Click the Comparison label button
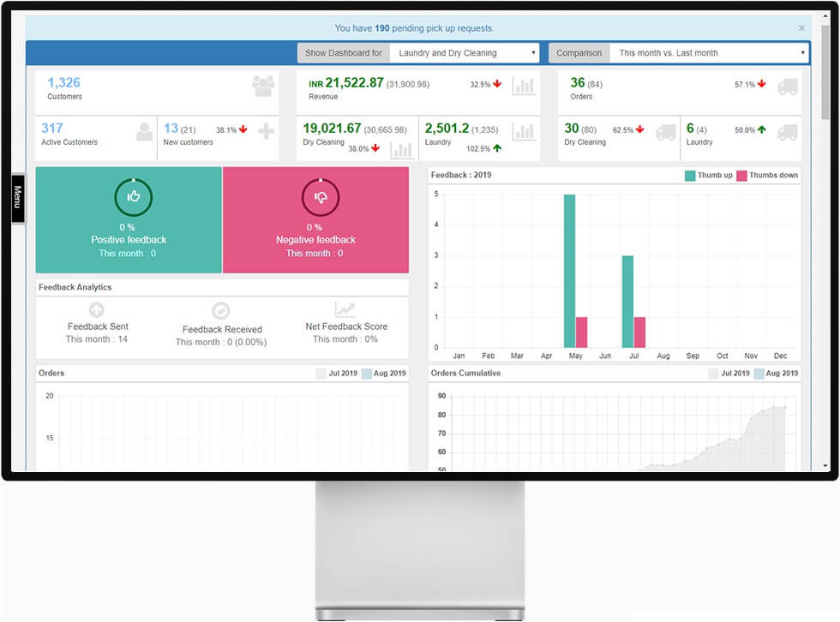840x622 pixels. pos(579,53)
